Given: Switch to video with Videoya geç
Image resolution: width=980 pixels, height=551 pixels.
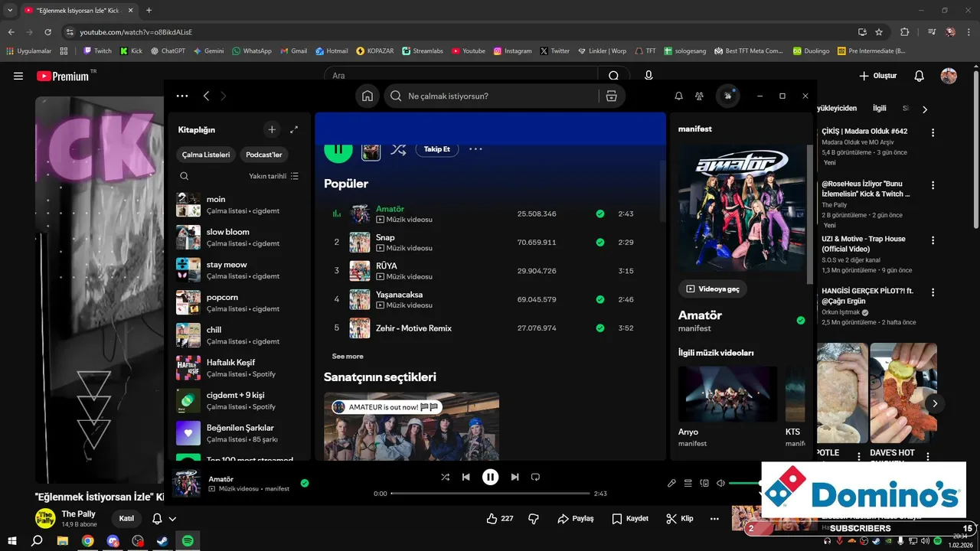Looking at the screenshot, I should [x=713, y=289].
